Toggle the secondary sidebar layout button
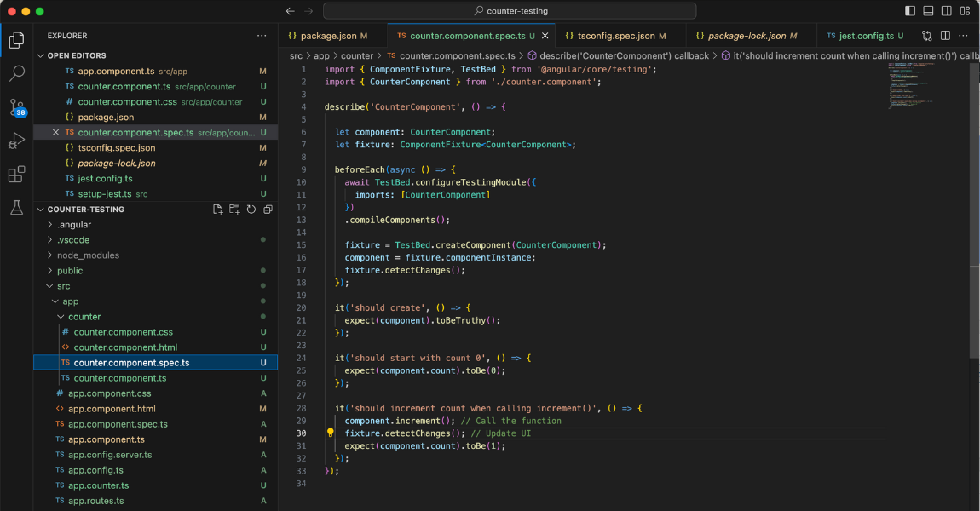The height and width of the screenshot is (511, 980). (947, 11)
